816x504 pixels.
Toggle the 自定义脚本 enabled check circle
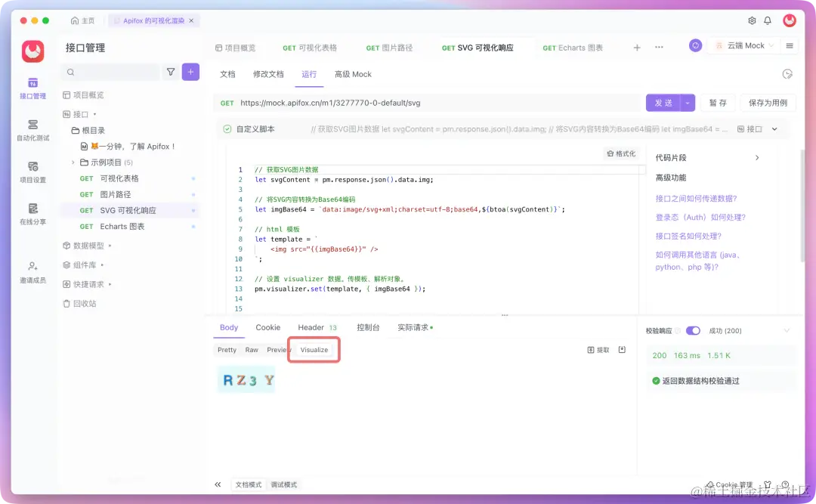(x=227, y=129)
